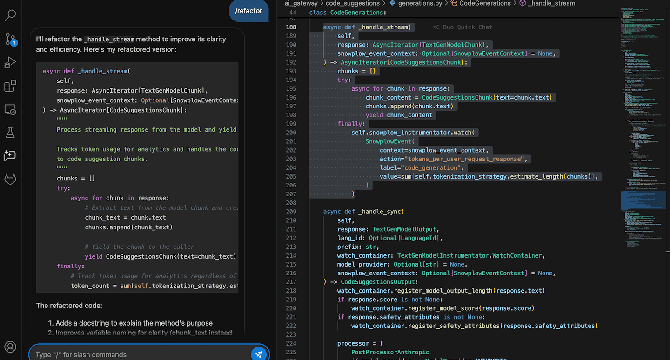
Task: Open the GitLab Duo Chat panel icon
Action: [10, 155]
